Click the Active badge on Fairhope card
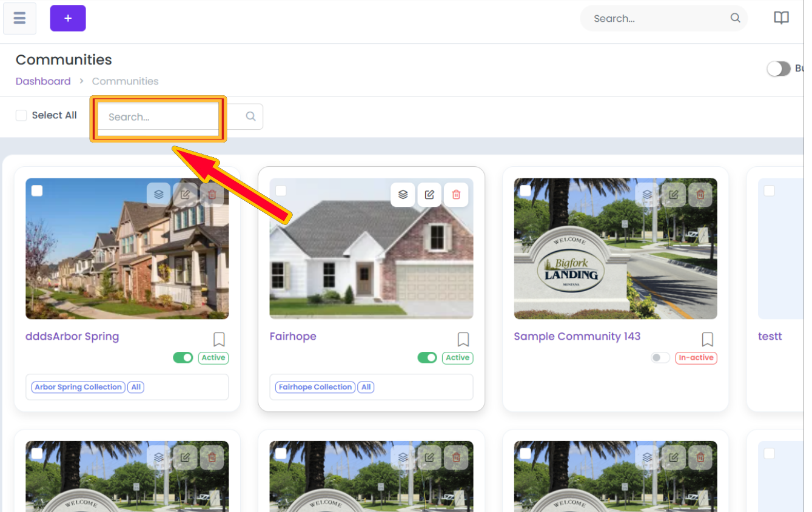The height and width of the screenshot is (512, 812). click(x=458, y=358)
